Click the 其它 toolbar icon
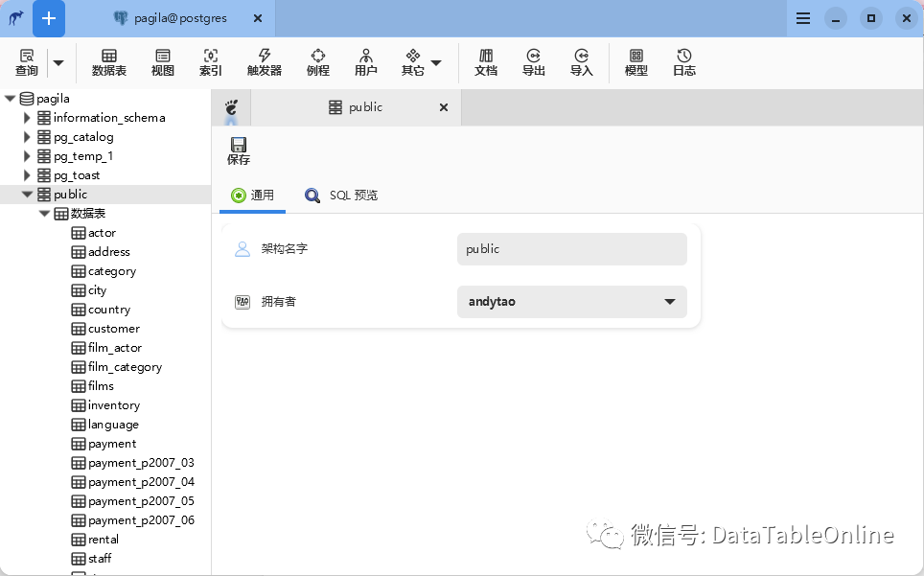 (x=412, y=62)
